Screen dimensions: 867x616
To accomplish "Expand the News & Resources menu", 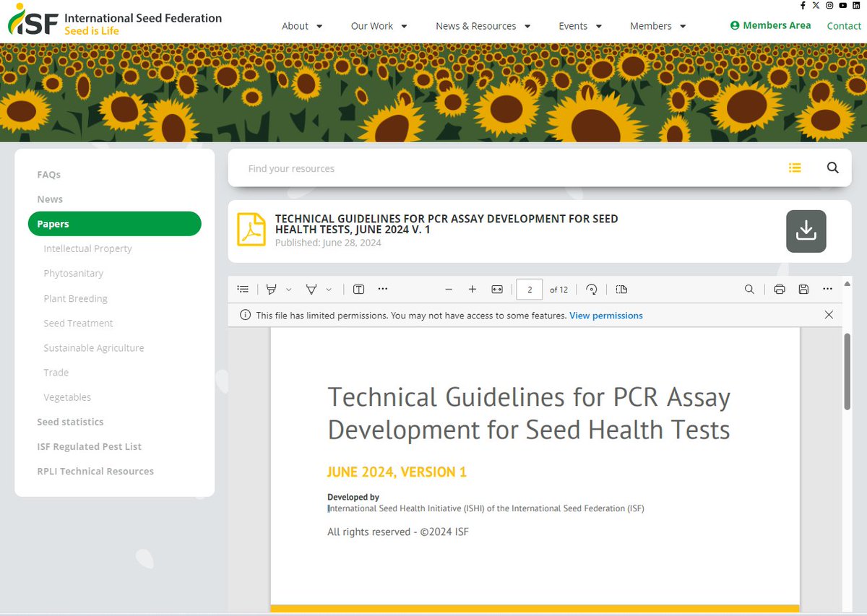I will [x=483, y=26].
